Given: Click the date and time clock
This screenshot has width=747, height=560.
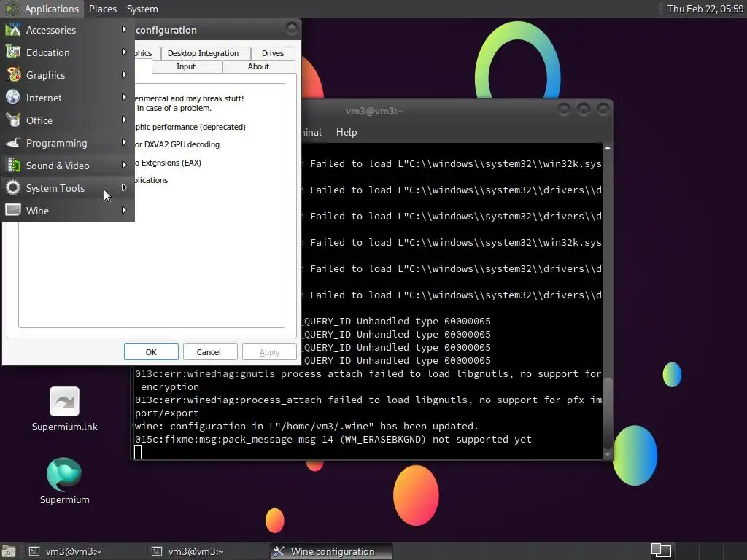Looking at the screenshot, I should pyautogui.click(x=705, y=9).
